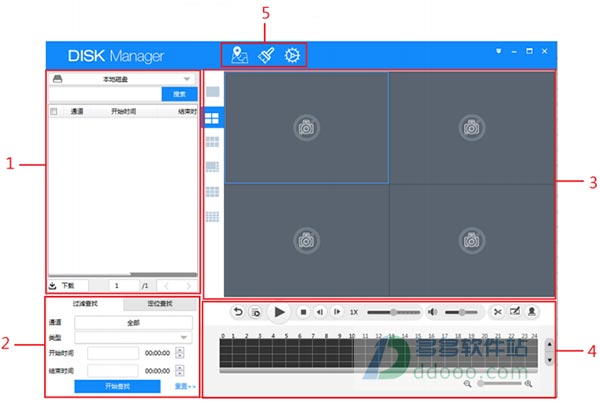Expand the local disk source dropdown
The height and width of the screenshot is (409, 600).
pyautogui.click(x=187, y=79)
